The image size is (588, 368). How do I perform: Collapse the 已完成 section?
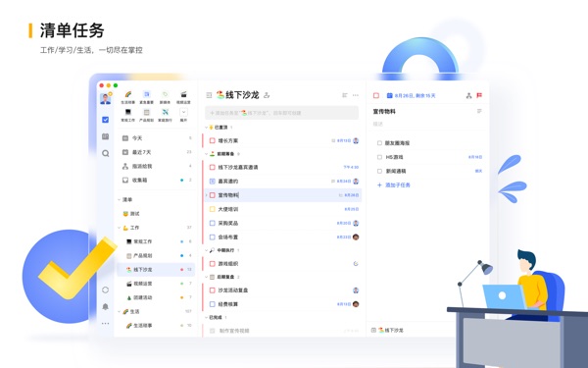point(206,317)
